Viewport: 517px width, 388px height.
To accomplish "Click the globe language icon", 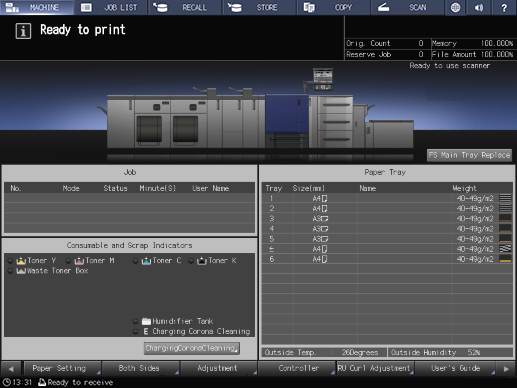I will click(455, 7).
